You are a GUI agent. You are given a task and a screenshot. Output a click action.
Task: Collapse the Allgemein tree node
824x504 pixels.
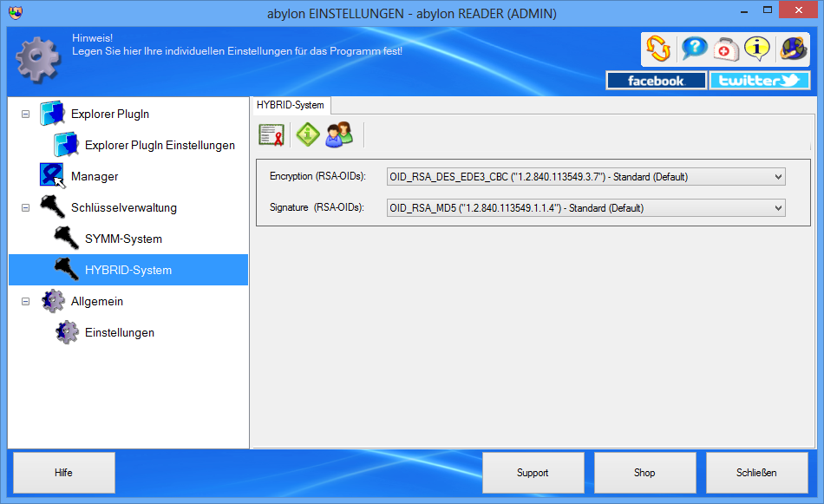25,302
